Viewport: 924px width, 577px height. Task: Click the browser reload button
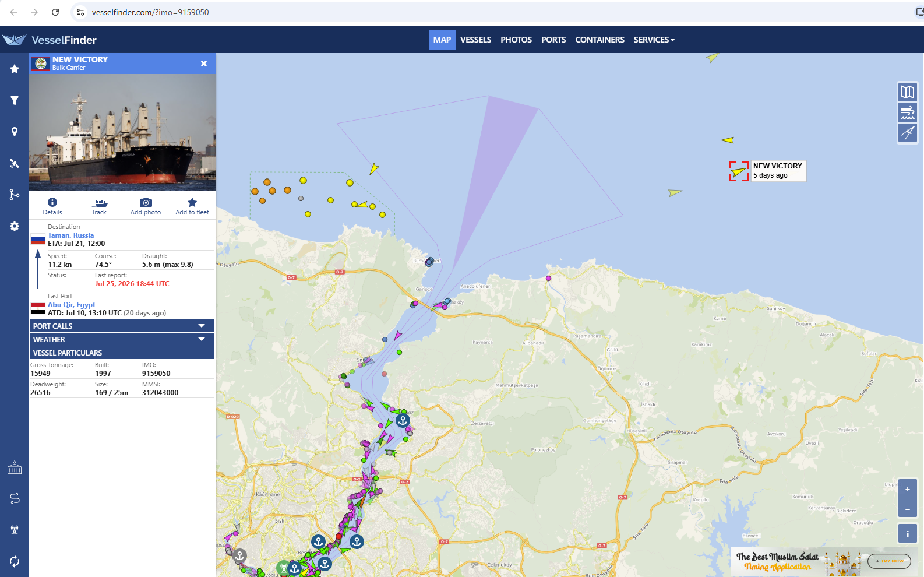click(55, 12)
